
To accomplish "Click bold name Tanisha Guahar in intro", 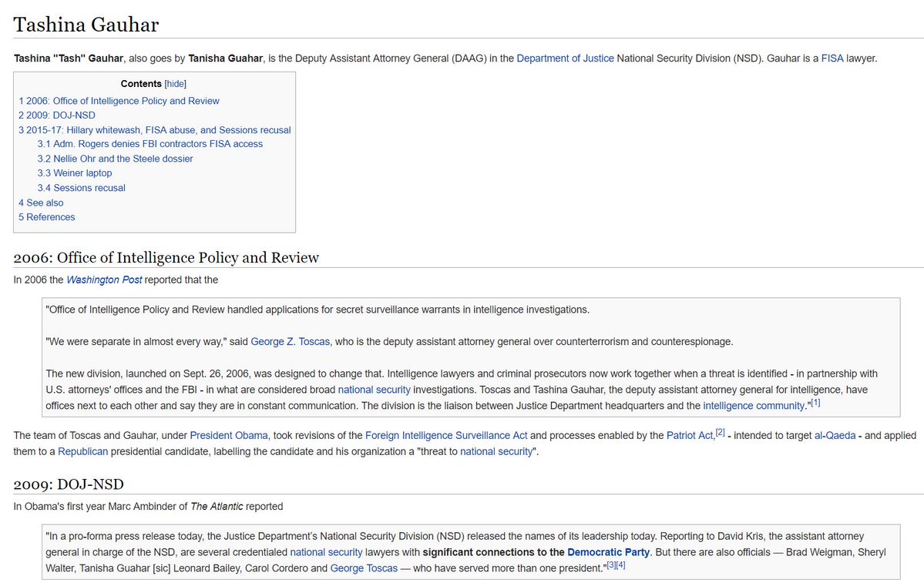I will (x=226, y=59).
